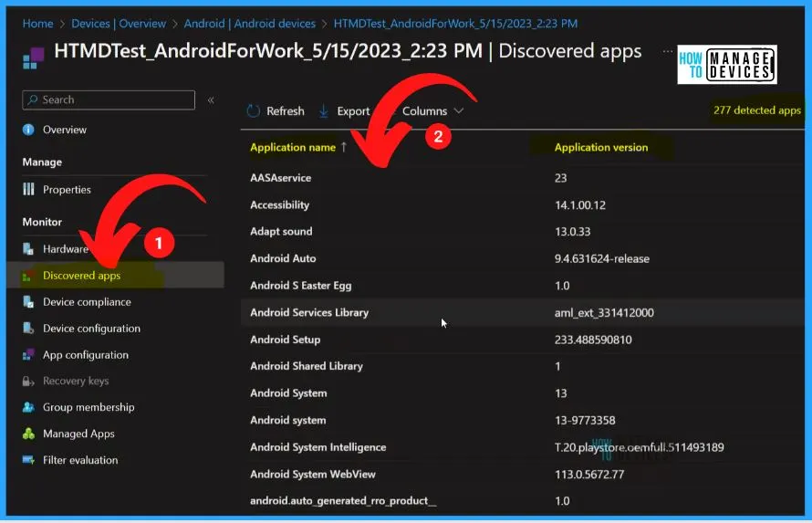Click the Recovery keys lock icon

coord(28,382)
